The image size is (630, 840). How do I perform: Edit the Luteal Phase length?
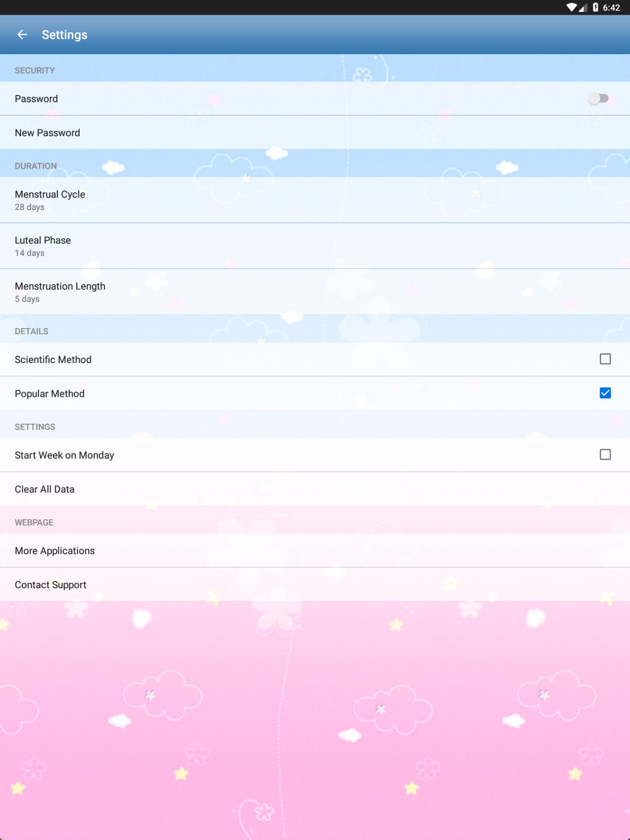pyautogui.click(x=315, y=246)
